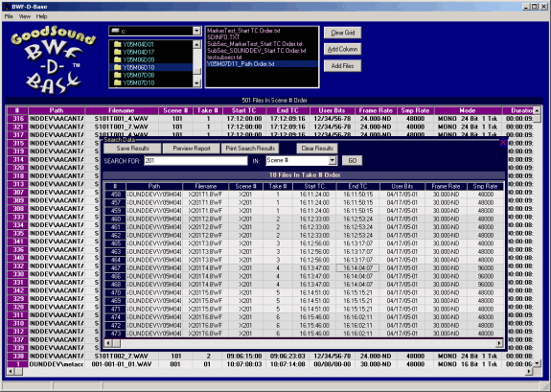Click the Add Files button
551x392 pixels.
(343, 66)
